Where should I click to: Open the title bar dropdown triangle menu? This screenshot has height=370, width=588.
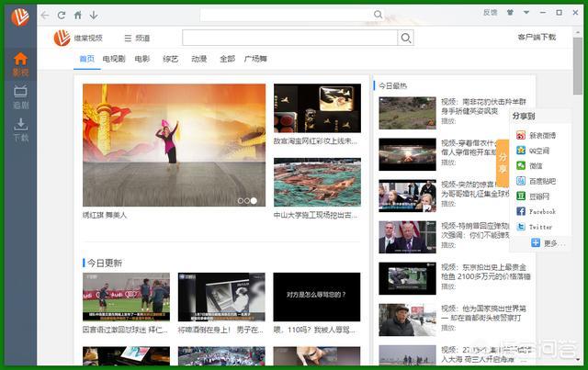[526, 12]
